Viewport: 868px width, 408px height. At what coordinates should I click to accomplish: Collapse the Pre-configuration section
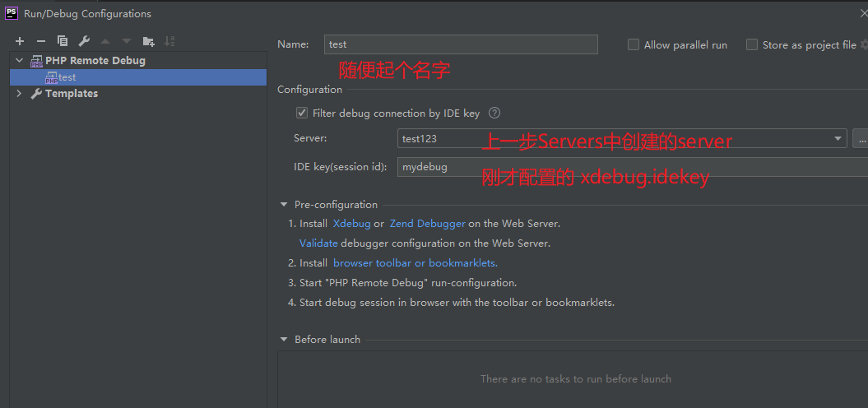284,205
